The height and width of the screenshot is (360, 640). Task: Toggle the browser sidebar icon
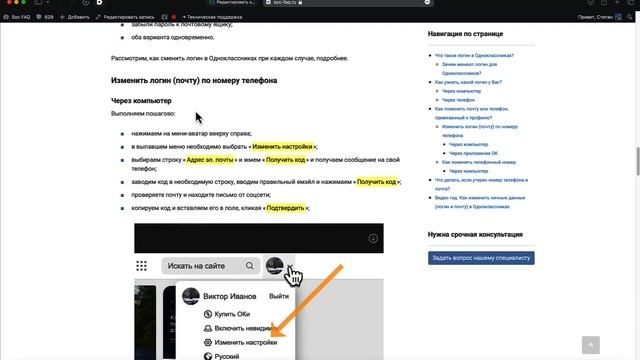click(38, 2)
